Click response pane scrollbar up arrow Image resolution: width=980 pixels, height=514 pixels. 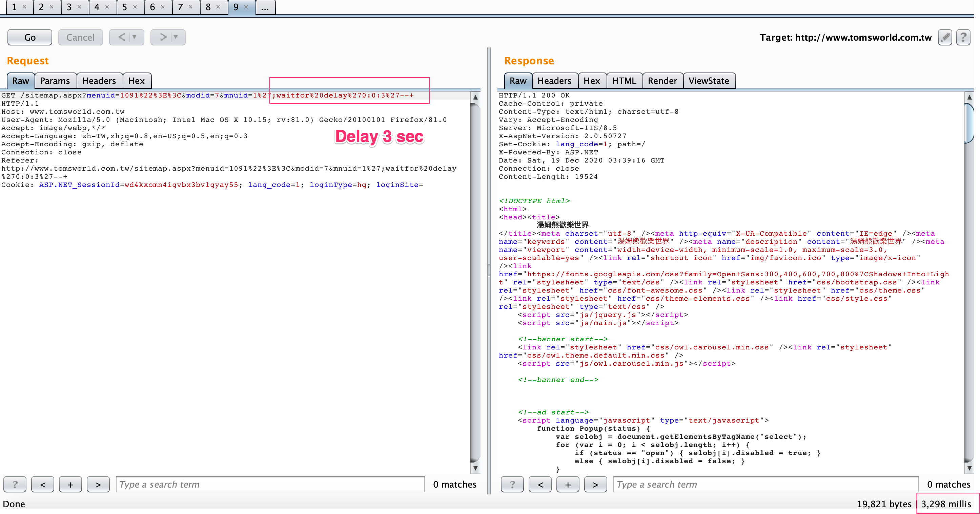[969, 97]
